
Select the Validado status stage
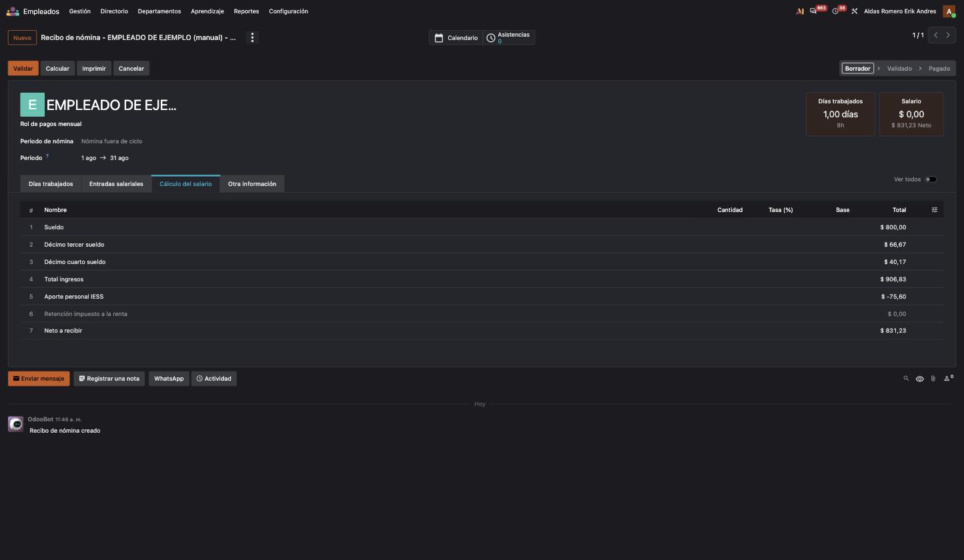pos(899,69)
